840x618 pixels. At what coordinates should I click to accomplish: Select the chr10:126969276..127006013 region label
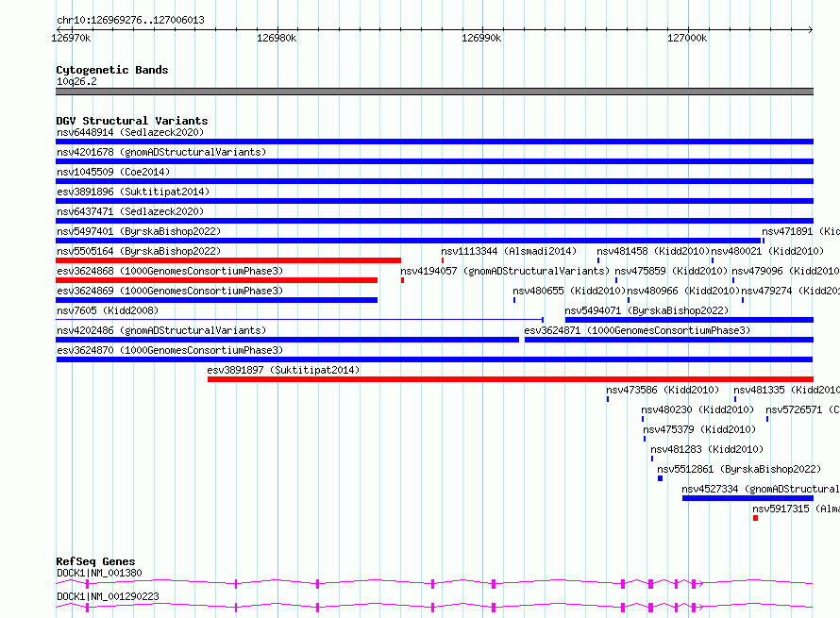(130, 20)
